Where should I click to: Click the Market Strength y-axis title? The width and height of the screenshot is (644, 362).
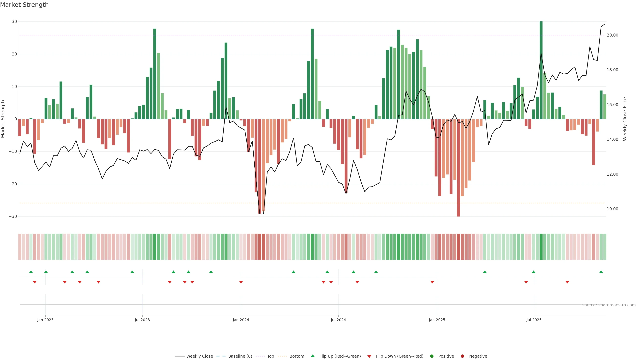coord(3,119)
